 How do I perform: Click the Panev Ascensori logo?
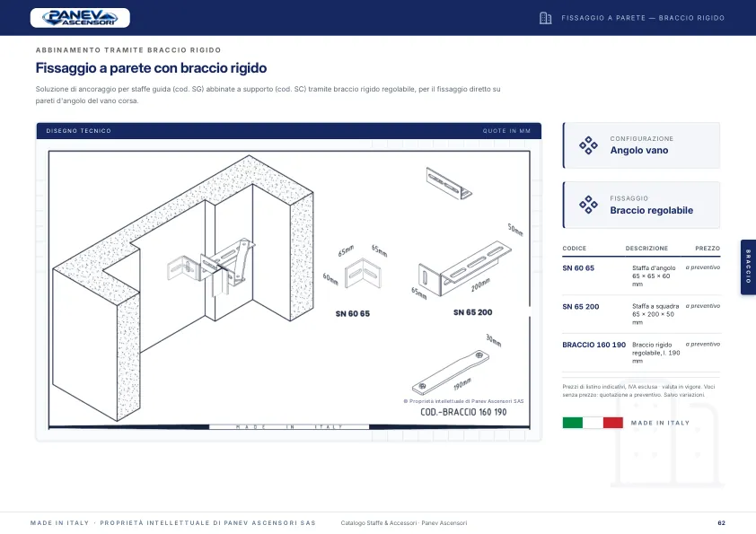point(80,17)
